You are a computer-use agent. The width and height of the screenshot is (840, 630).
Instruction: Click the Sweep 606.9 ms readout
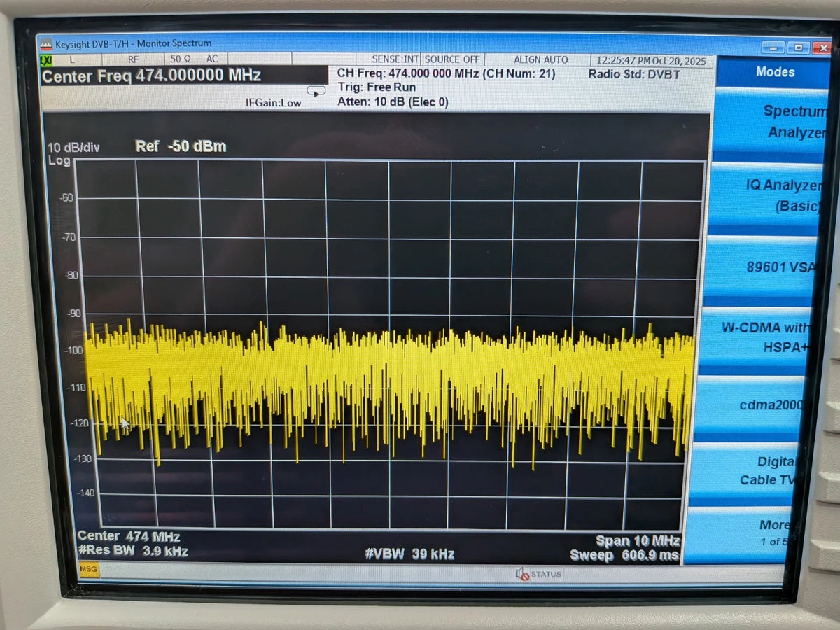(624, 556)
